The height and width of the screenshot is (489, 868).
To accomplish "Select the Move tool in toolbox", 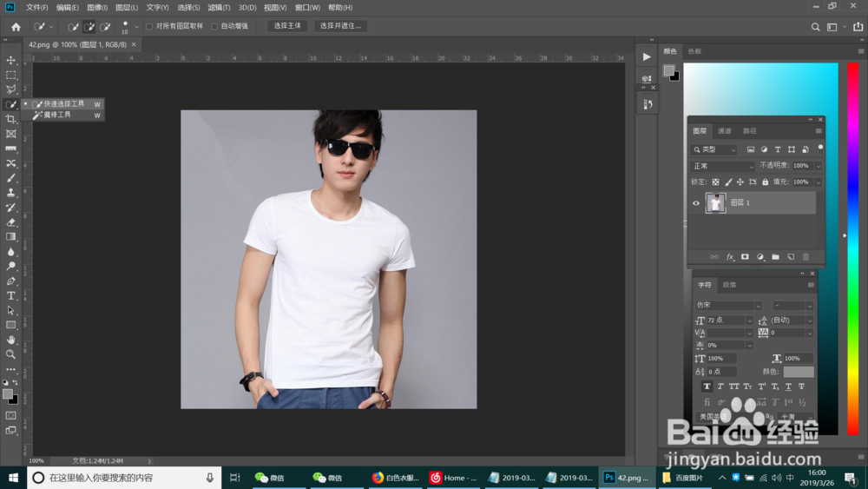I will pyautogui.click(x=10, y=60).
